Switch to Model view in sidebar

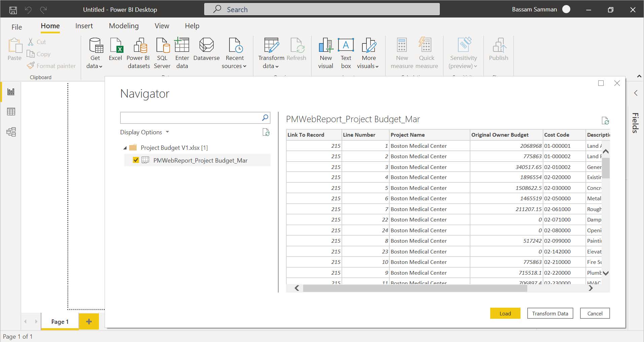[11, 132]
